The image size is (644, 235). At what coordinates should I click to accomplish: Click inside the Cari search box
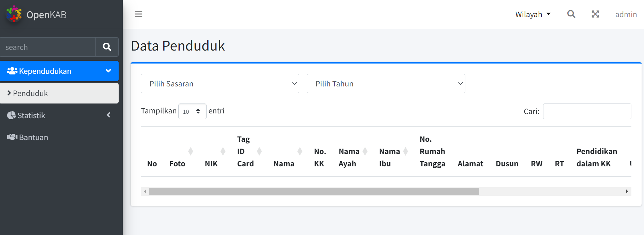point(587,111)
